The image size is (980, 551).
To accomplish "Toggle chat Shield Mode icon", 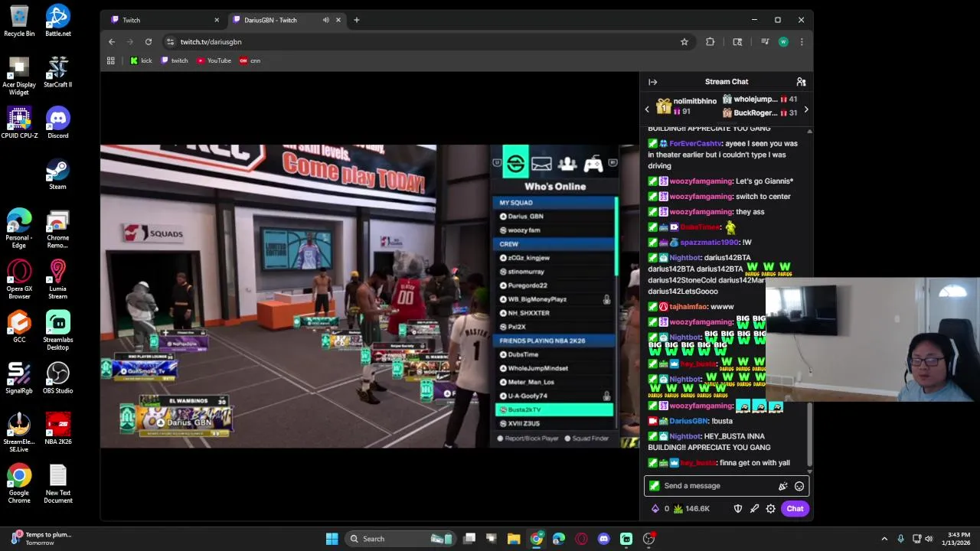I will click(x=738, y=509).
